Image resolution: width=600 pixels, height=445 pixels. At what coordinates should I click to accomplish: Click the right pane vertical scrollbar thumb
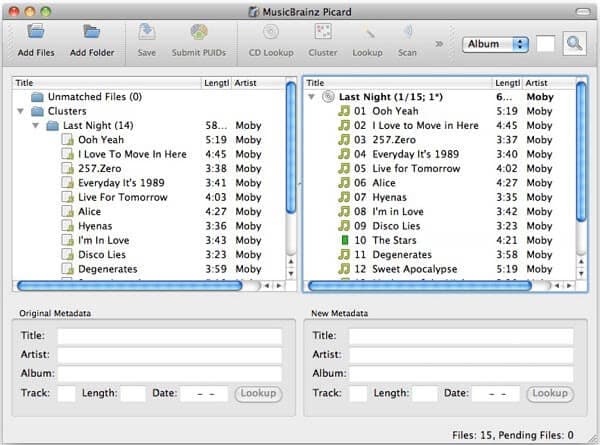[x=581, y=151]
